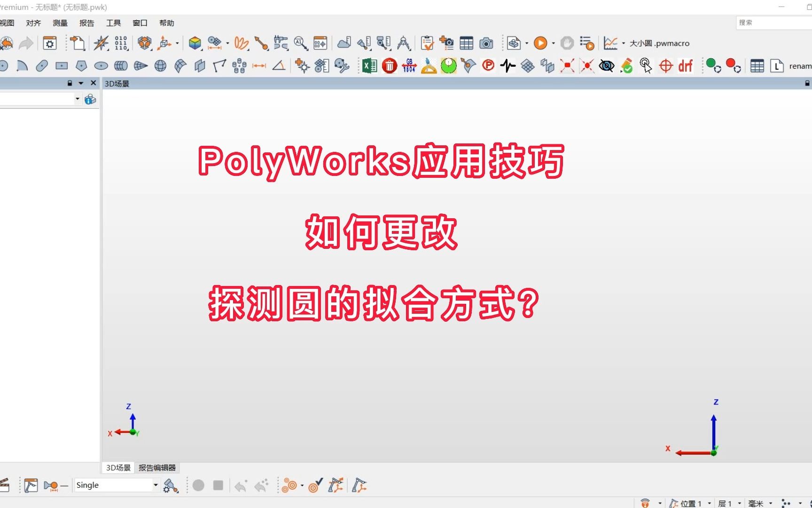Click the polygon feature icon
This screenshot has width=812, height=508.
[81, 66]
